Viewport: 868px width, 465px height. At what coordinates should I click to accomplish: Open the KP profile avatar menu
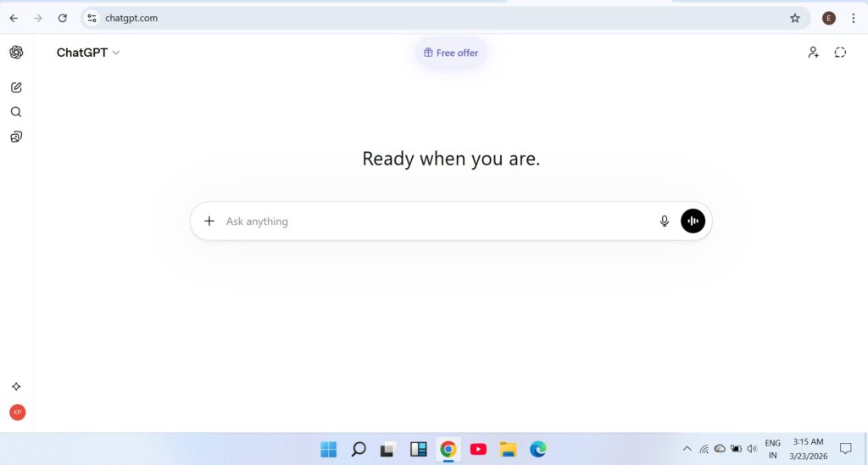tap(17, 412)
